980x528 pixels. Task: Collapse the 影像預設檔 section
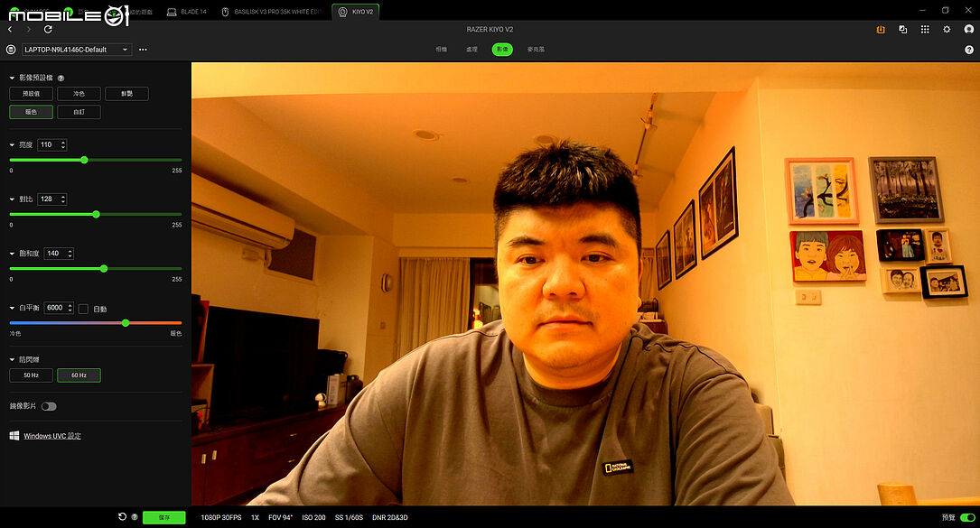coord(12,79)
